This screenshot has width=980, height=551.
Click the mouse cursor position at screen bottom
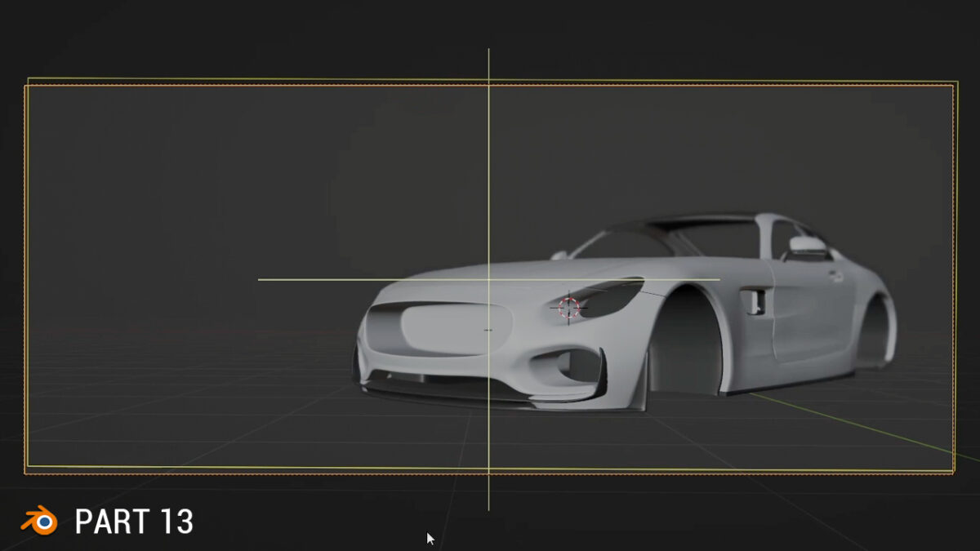click(429, 535)
